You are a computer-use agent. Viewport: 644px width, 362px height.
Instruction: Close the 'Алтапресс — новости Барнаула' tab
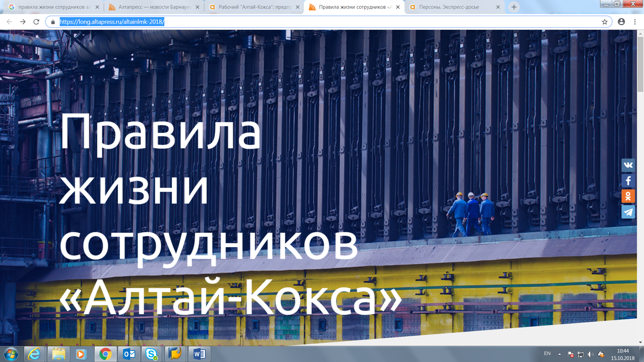coord(197,7)
